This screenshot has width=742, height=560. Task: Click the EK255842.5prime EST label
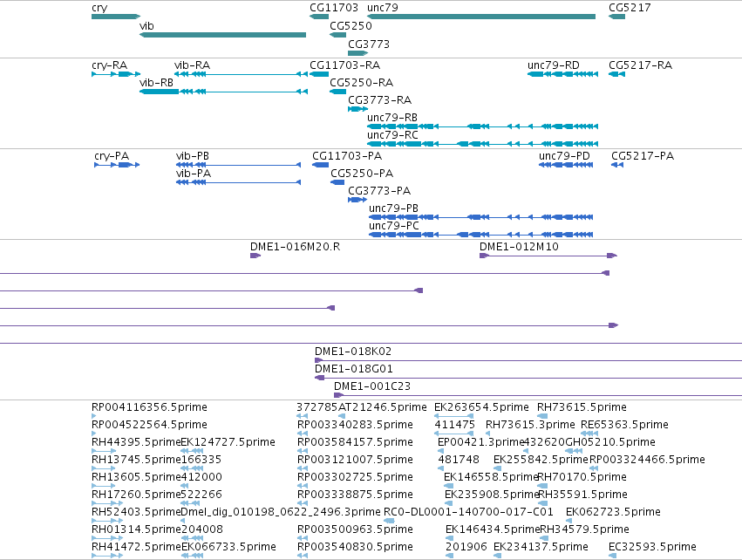[x=541, y=460]
